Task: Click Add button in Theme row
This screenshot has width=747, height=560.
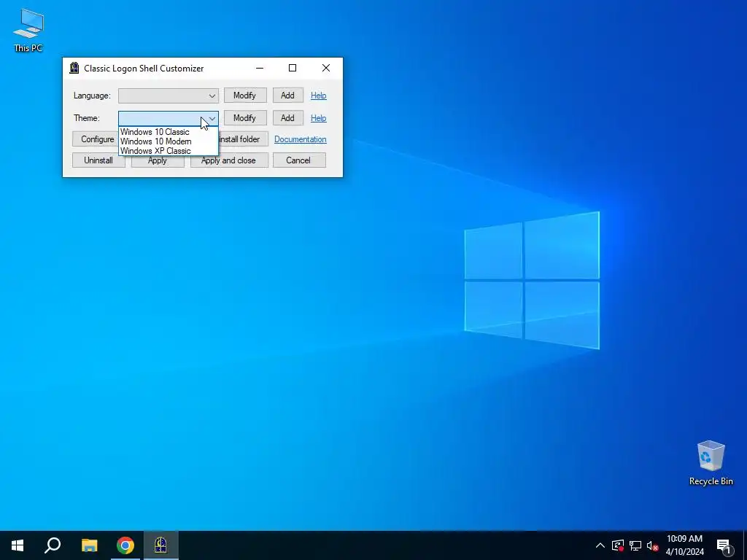Action: [x=287, y=118]
